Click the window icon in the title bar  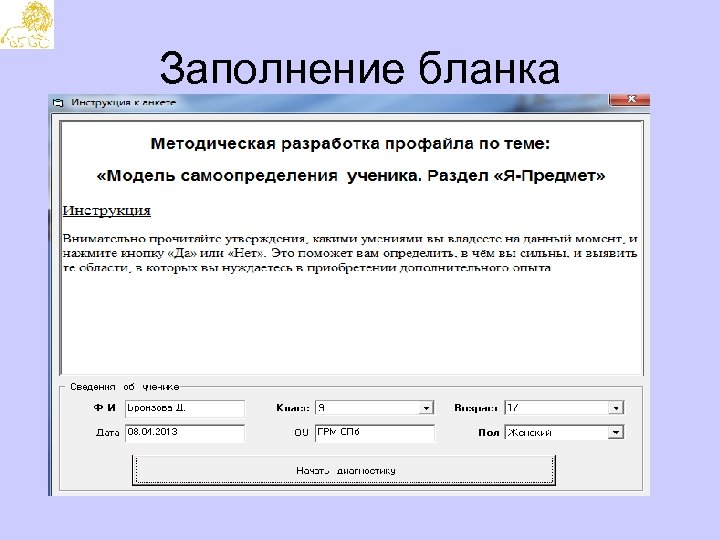click(x=58, y=102)
